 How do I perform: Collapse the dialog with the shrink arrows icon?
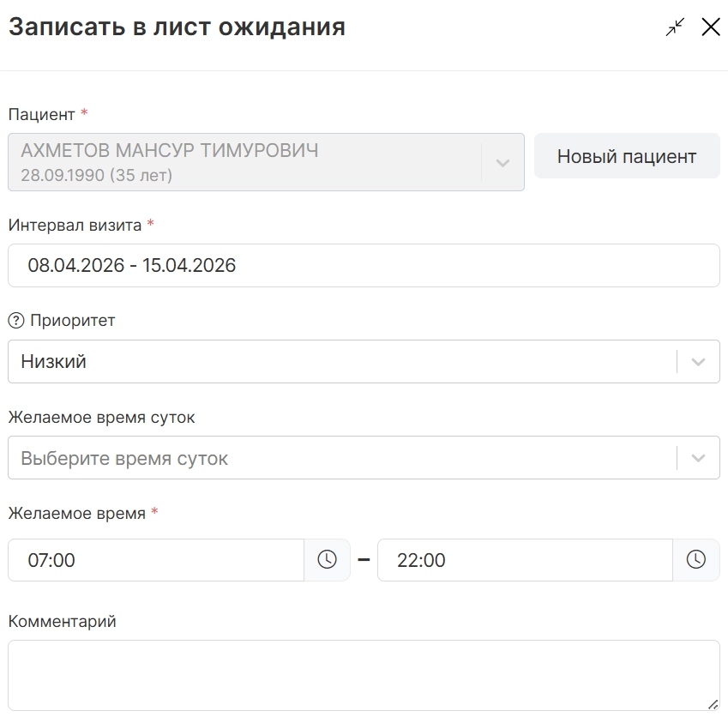(676, 27)
